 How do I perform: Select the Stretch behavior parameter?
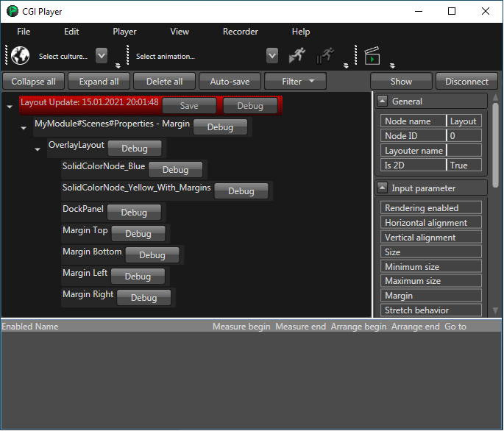tap(430, 310)
